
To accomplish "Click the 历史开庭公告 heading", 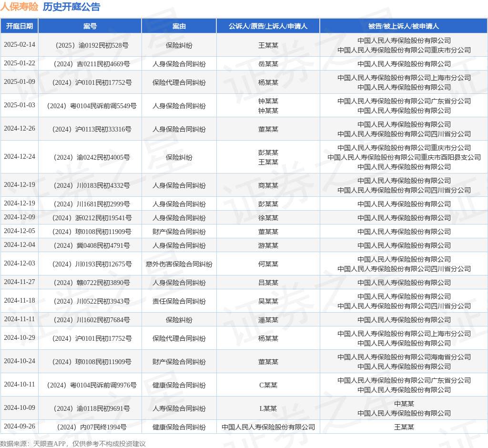I will (71, 7).
